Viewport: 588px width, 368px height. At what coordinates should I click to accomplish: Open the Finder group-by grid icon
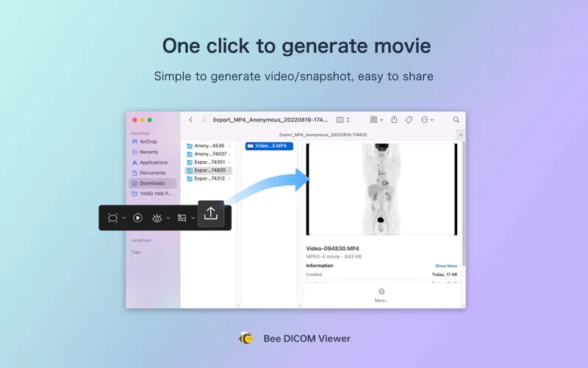pyautogui.click(x=376, y=120)
